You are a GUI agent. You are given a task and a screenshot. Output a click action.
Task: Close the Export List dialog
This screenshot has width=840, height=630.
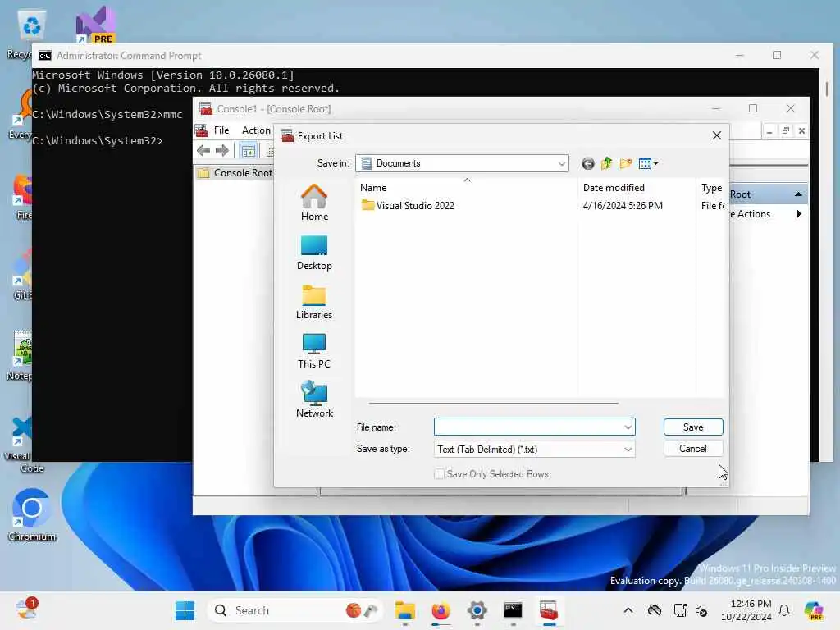(x=717, y=135)
